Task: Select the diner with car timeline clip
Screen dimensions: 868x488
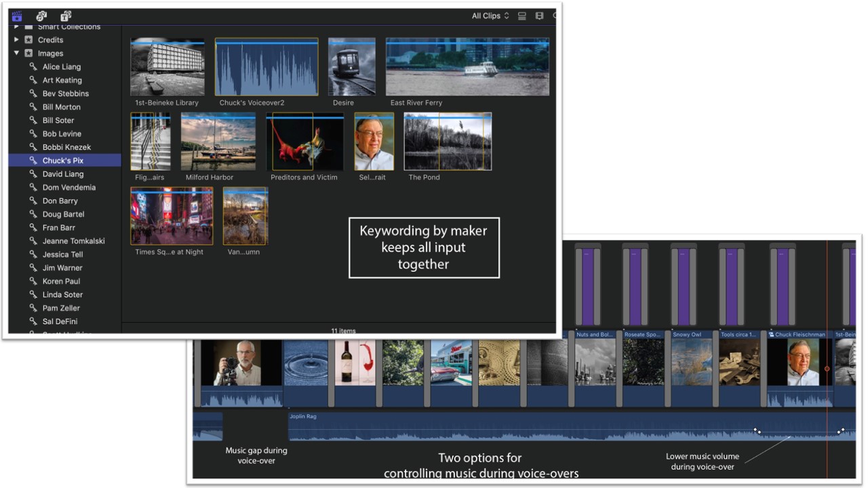Action: coord(452,373)
